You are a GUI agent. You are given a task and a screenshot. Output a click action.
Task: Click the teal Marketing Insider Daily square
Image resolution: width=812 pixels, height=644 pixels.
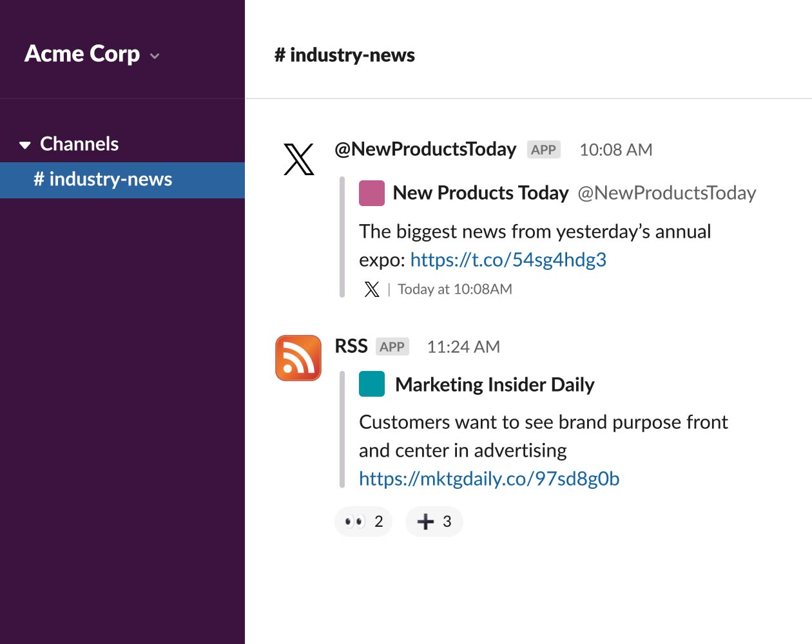click(x=372, y=384)
